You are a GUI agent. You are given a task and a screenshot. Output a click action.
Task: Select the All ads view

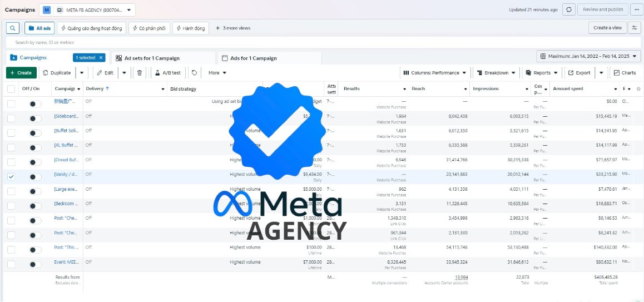(40, 28)
